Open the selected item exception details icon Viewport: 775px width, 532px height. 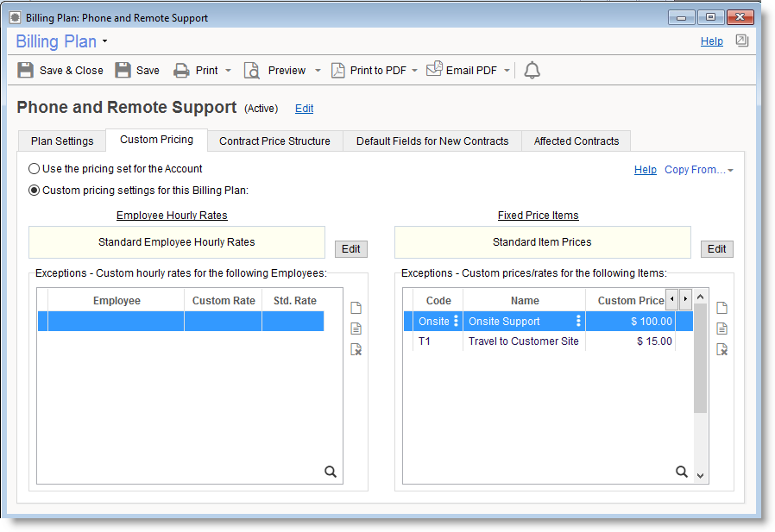(722, 329)
